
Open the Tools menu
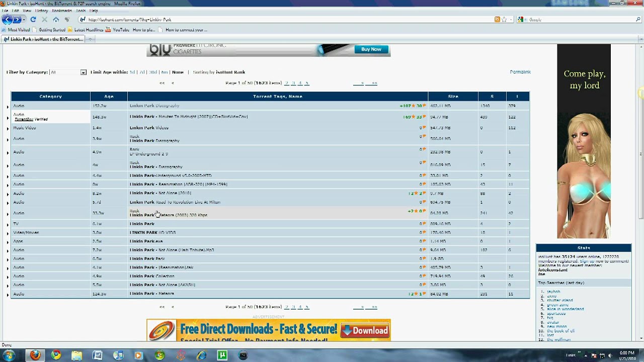(80, 11)
